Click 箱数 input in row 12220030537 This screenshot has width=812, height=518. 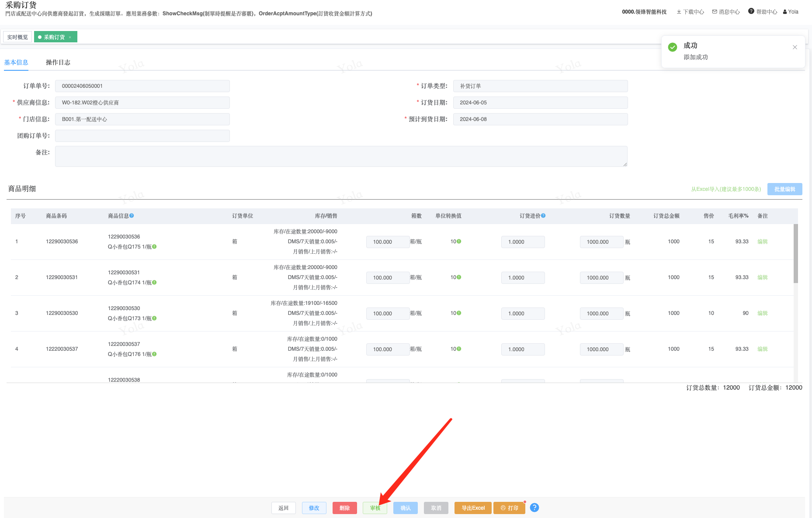388,349
